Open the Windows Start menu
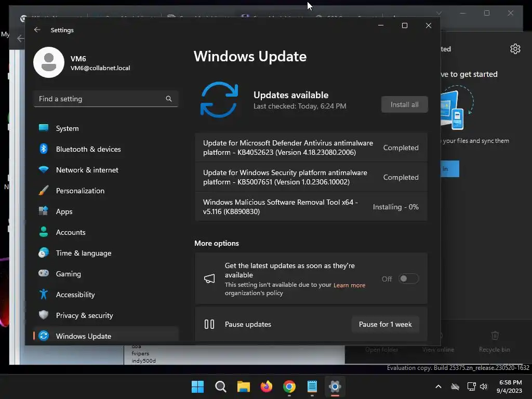532x399 pixels. [x=198, y=387]
